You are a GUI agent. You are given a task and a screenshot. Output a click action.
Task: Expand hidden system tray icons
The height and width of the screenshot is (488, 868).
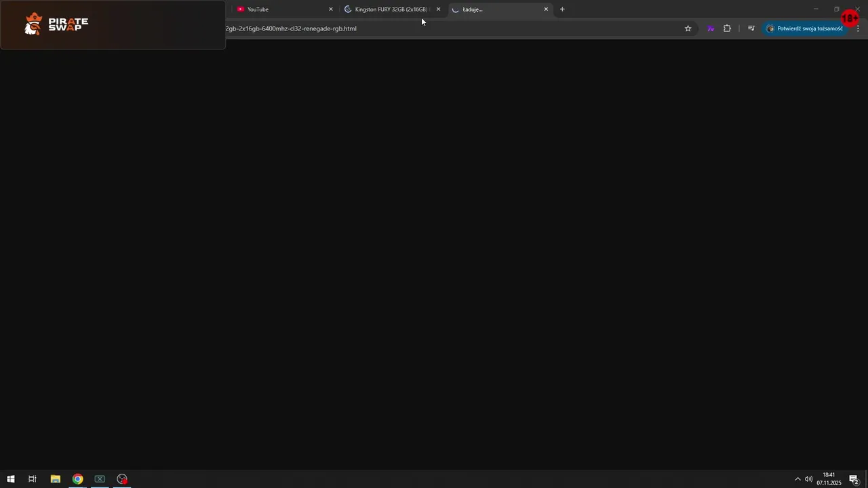click(x=797, y=479)
